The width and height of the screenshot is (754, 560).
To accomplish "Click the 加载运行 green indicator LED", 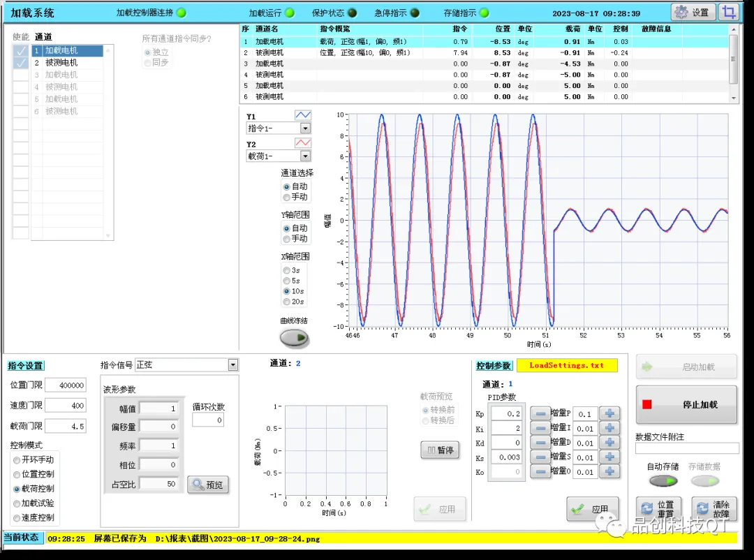I will [x=290, y=13].
